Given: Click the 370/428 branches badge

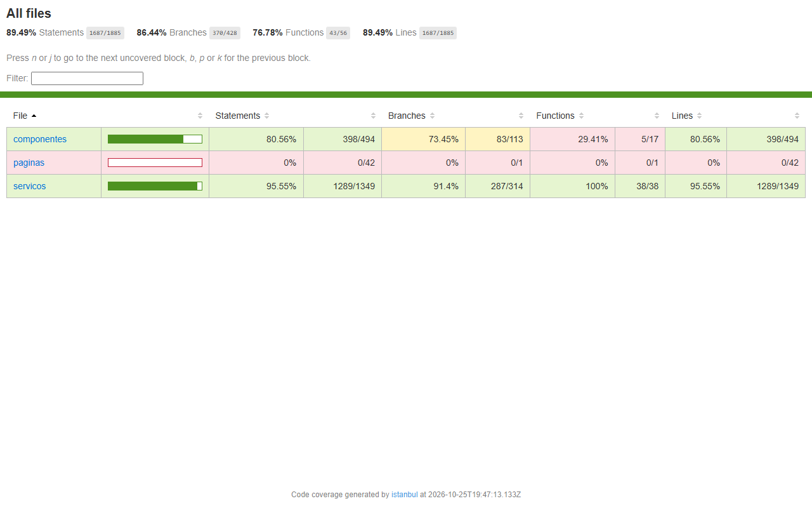Looking at the screenshot, I should pos(225,33).
